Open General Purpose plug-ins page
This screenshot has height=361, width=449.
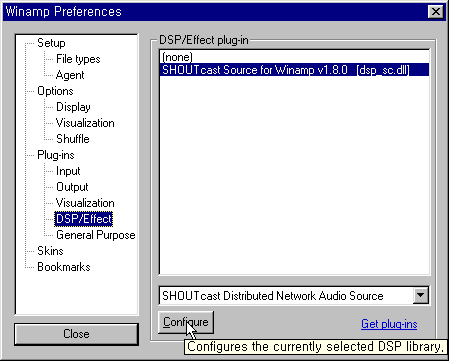pos(96,235)
